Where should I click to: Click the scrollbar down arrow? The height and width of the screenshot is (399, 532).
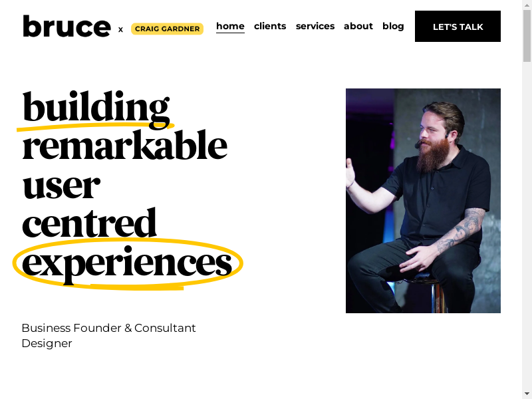click(527, 393)
